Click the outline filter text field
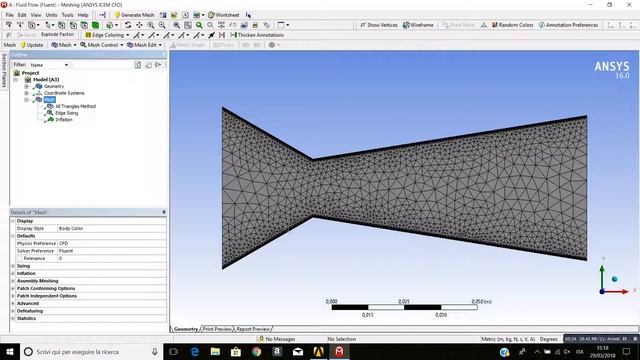The height and width of the screenshot is (360, 640). pyautogui.click(x=102, y=65)
